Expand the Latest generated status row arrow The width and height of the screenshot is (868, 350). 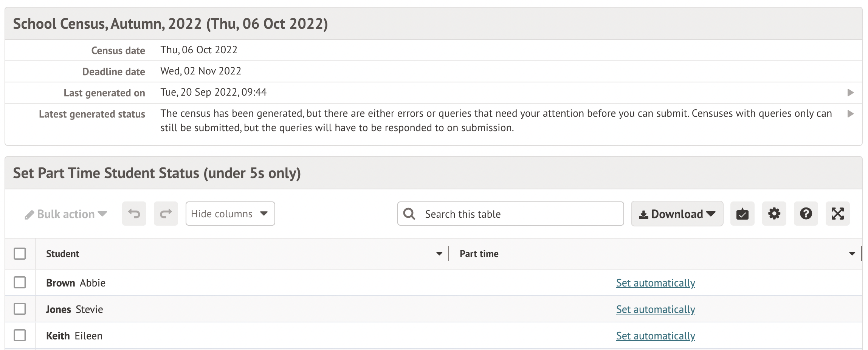coord(851,114)
